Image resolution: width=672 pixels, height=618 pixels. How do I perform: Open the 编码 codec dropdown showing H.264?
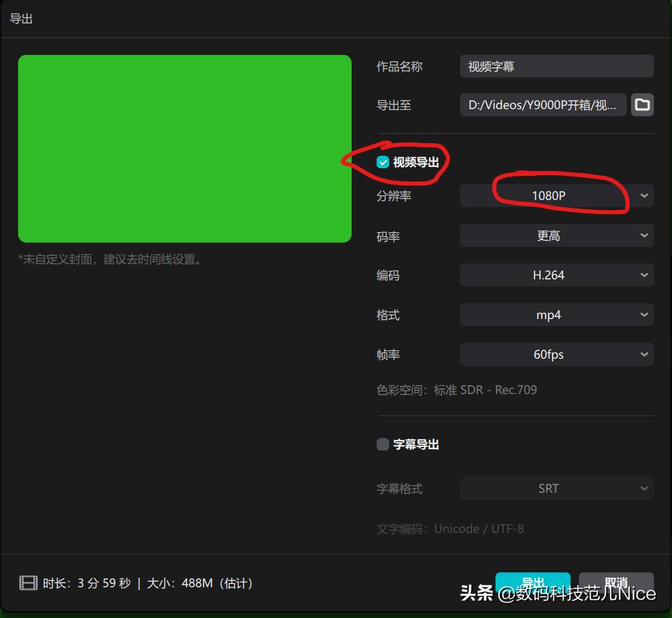pos(556,275)
